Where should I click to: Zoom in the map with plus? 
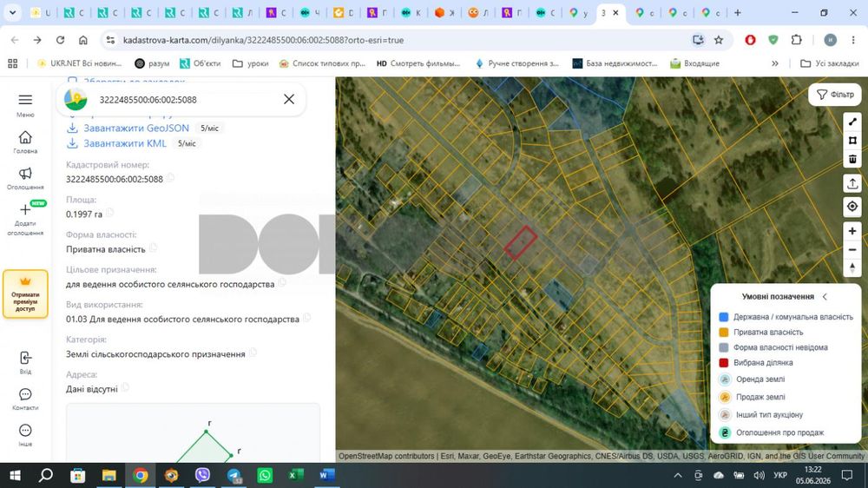pos(852,231)
